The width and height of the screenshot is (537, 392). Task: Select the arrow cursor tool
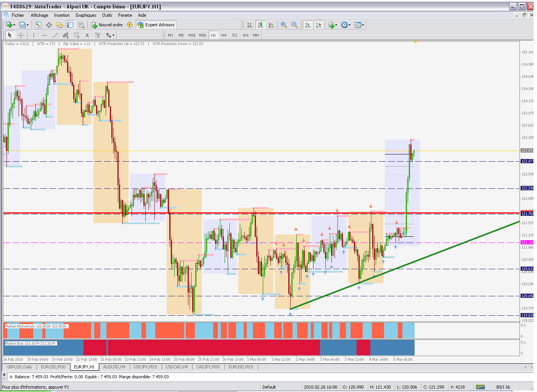click(10, 35)
